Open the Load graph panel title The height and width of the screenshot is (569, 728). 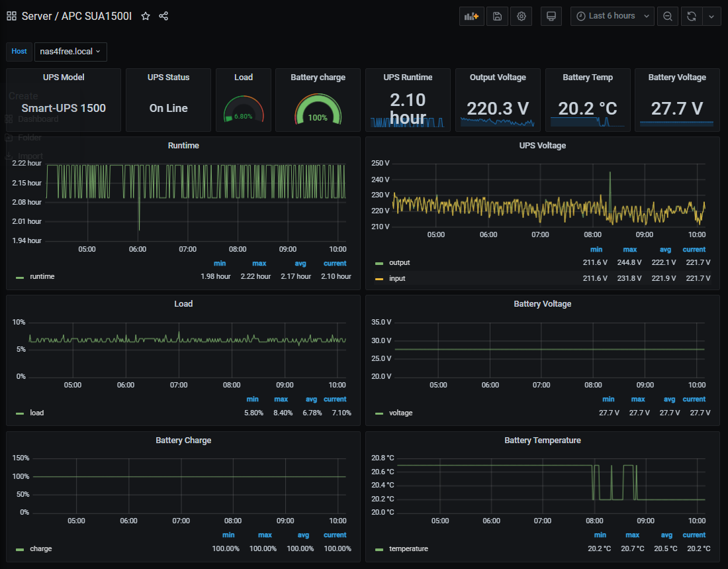183,304
